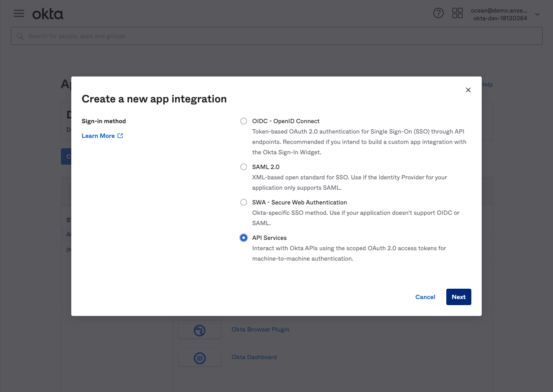Click the search magnifier icon
This screenshot has width=553, height=392.
coord(20,36)
